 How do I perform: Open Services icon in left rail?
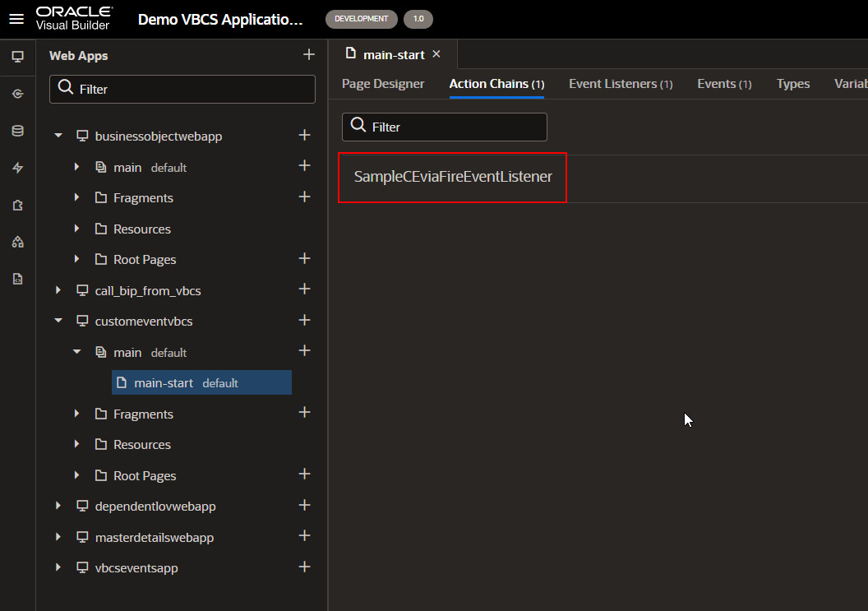[18, 94]
